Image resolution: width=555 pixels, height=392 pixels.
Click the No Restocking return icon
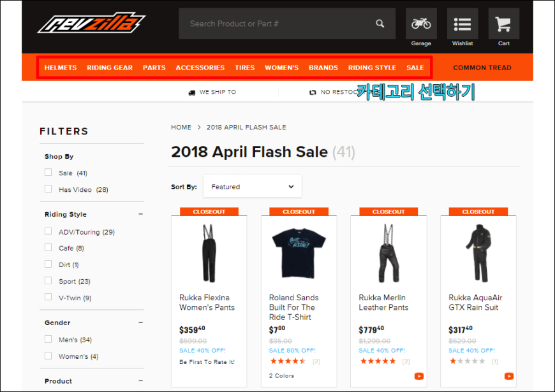pyautogui.click(x=313, y=92)
